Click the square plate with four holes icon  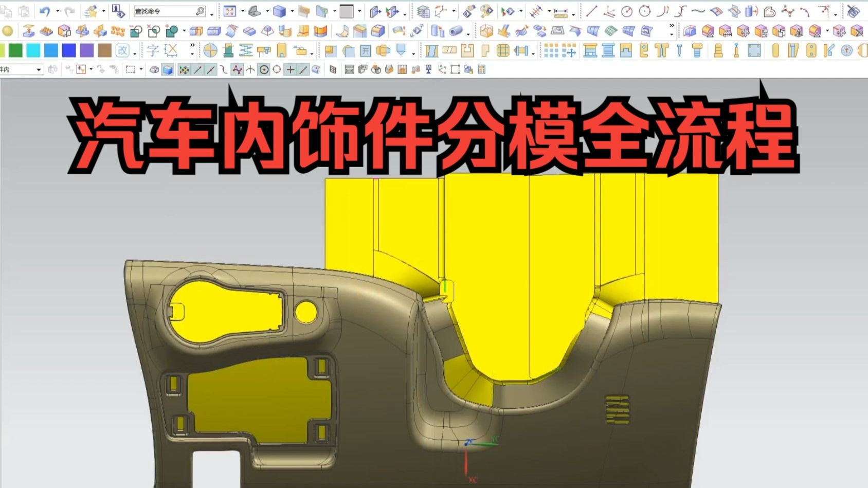(x=754, y=51)
